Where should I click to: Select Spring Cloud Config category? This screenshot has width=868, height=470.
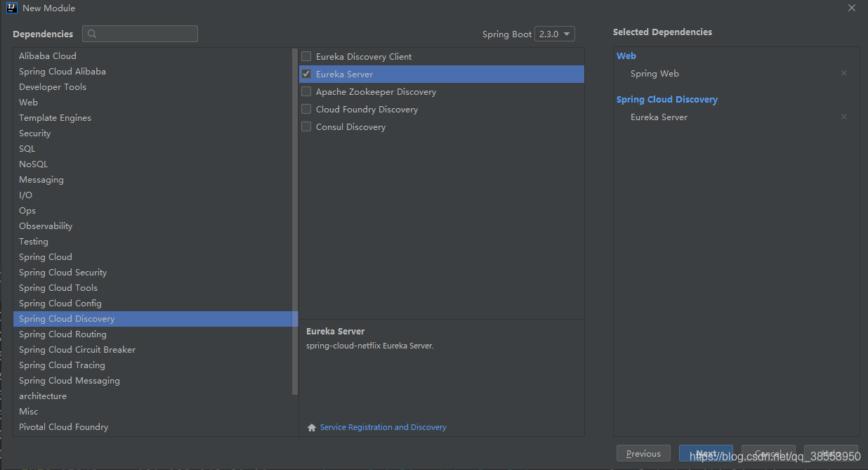coord(152,303)
